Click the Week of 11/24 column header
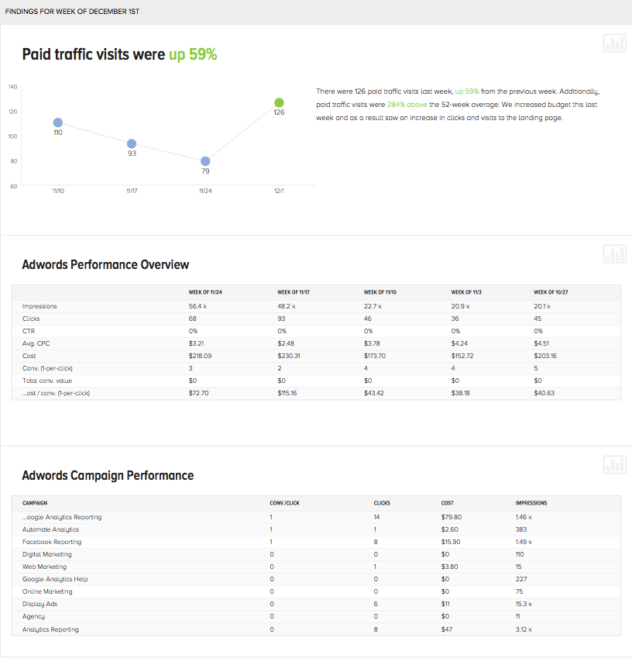Image resolution: width=632 pixels, height=672 pixels. [x=204, y=292]
